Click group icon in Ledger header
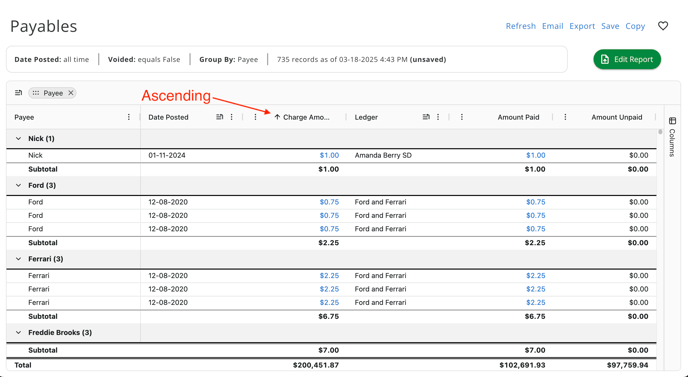 click(x=426, y=117)
